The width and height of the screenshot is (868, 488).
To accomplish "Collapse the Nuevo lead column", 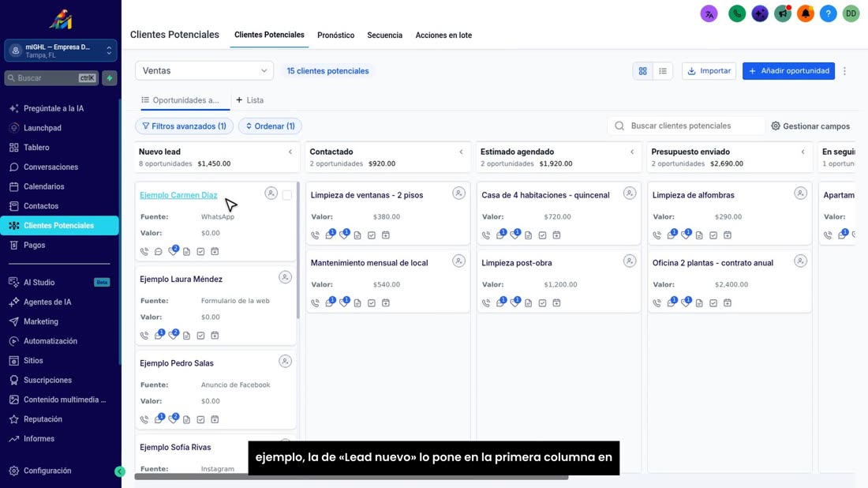I will 290,152.
